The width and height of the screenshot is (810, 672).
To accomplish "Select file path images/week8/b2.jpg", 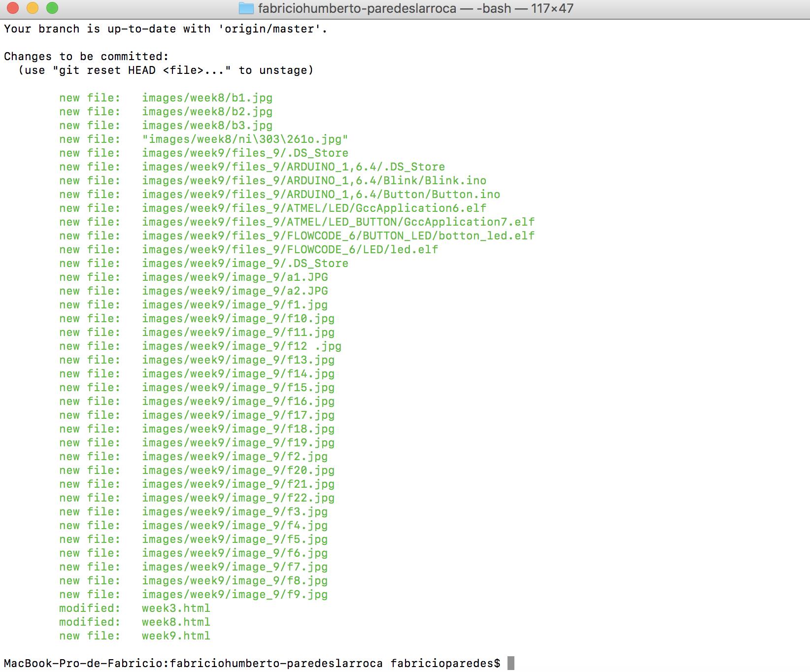I will coord(207,112).
